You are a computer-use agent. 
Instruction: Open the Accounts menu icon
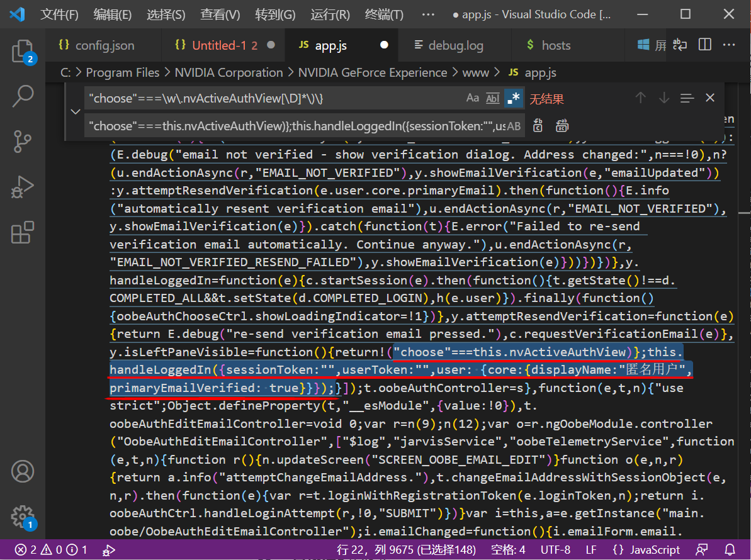coord(23,471)
